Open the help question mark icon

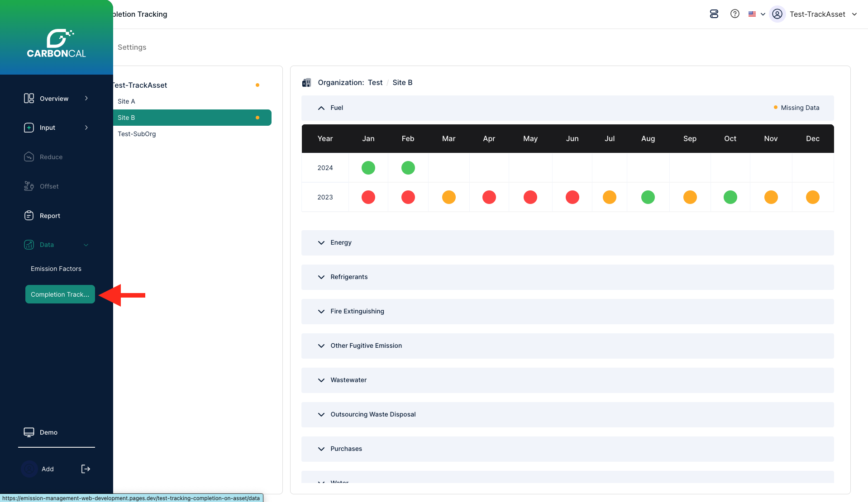pos(735,14)
